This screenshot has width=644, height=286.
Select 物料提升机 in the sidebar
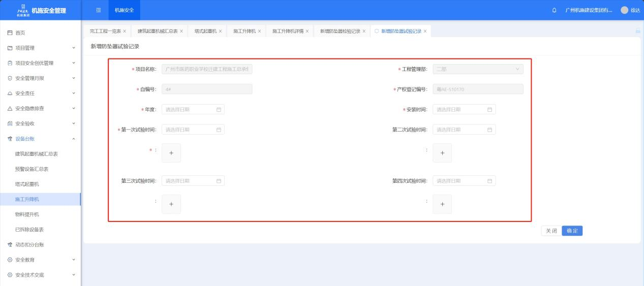point(27,214)
